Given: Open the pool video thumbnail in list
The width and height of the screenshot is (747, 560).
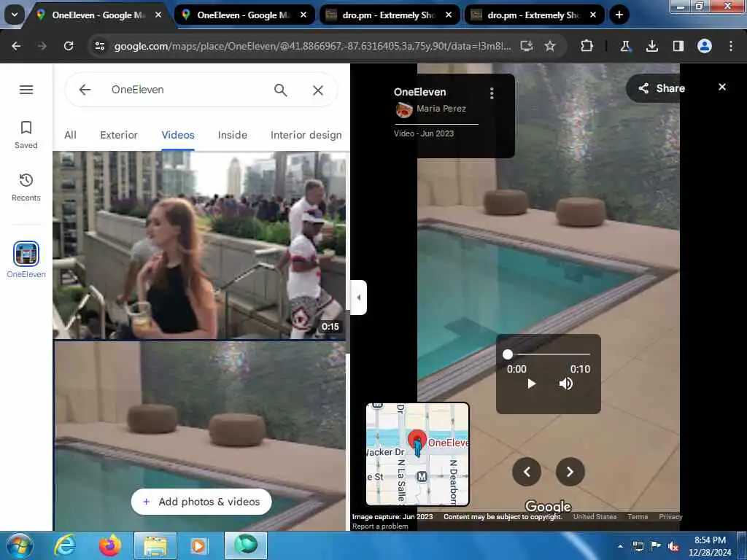Looking at the screenshot, I should pos(200,436).
